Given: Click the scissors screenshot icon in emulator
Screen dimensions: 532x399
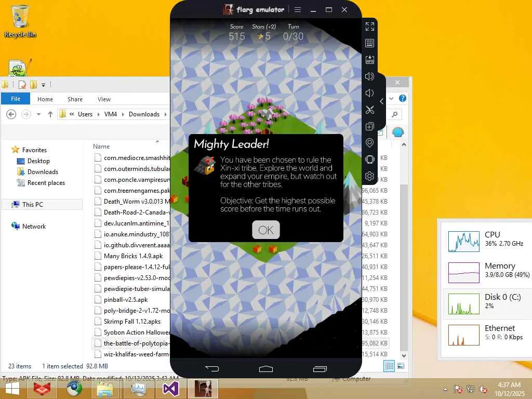Looking at the screenshot, I should tap(369, 110).
